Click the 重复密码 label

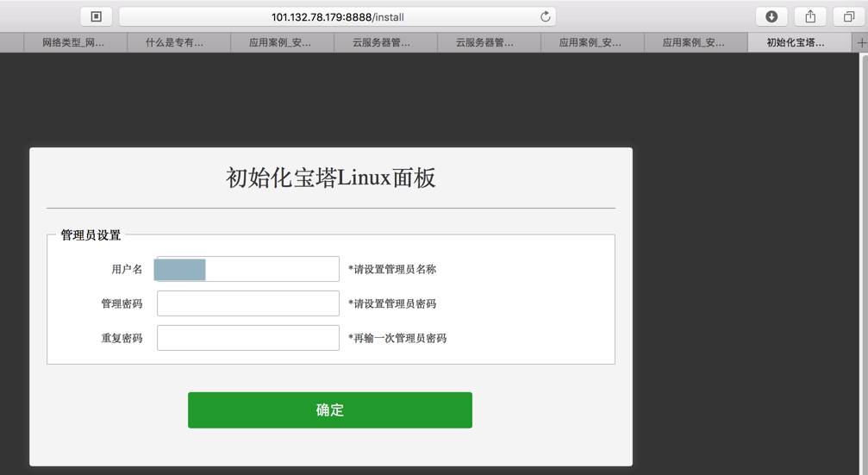point(122,338)
